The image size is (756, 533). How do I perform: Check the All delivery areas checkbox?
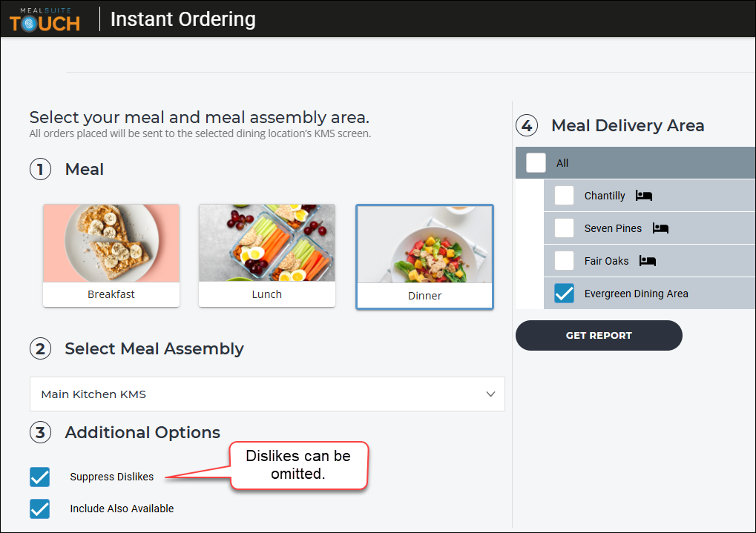coord(536,163)
